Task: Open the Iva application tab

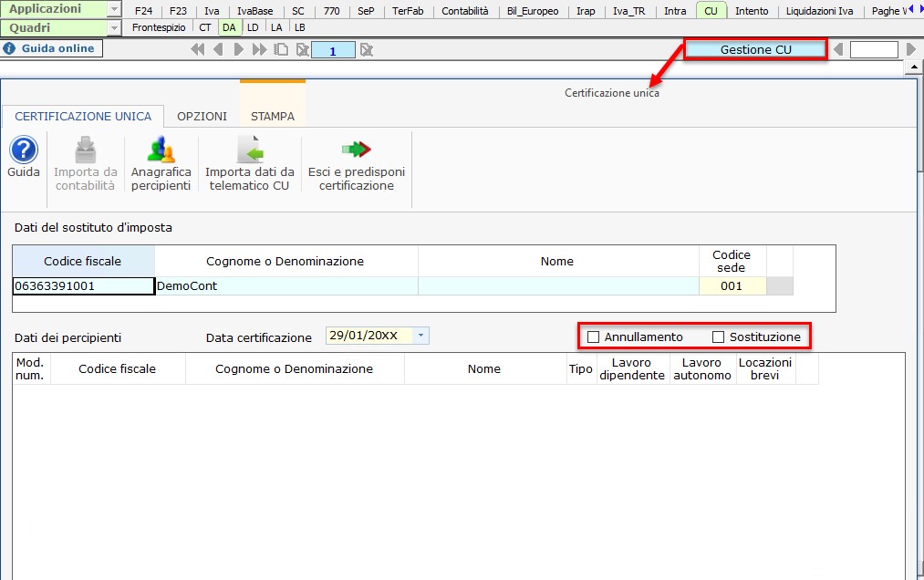Action: [x=212, y=11]
